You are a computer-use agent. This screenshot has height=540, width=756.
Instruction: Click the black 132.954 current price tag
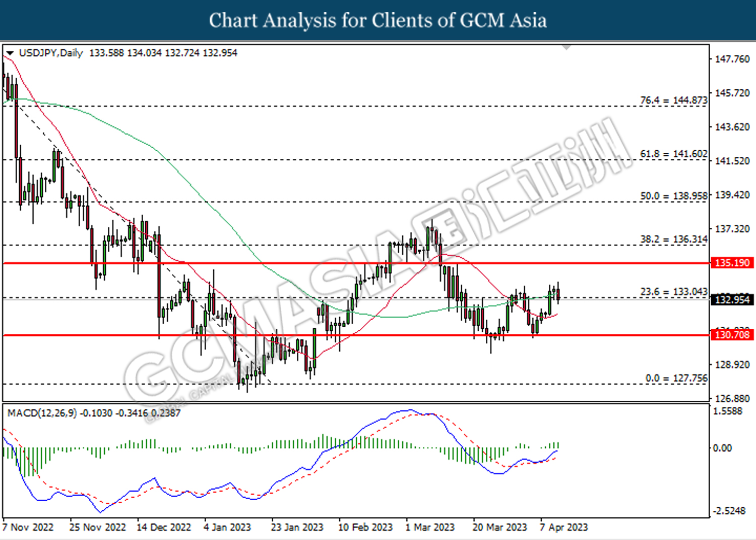732,299
